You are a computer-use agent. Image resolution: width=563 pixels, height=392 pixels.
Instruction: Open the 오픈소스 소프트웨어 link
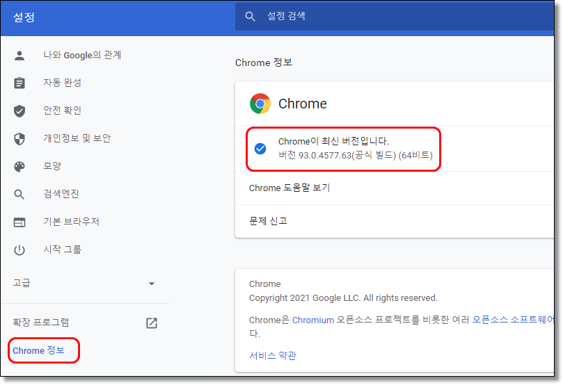[513, 320]
